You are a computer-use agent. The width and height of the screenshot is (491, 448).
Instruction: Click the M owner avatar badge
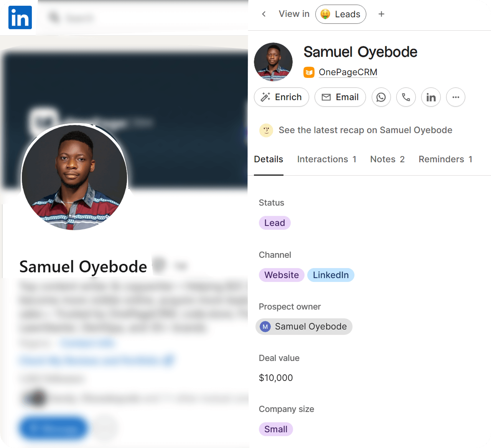coord(265,327)
